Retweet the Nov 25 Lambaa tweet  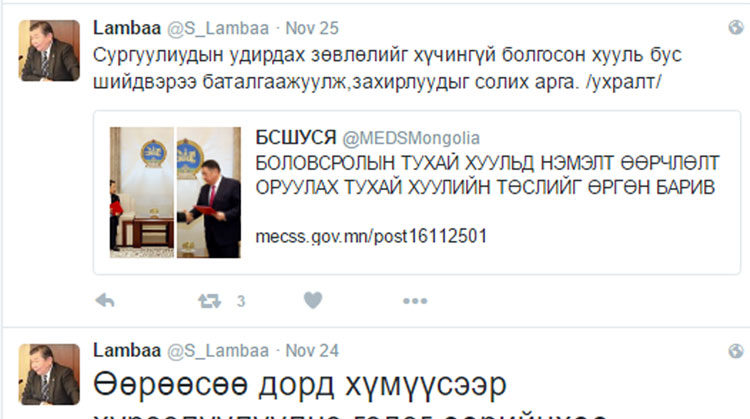click(x=210, y=301)
